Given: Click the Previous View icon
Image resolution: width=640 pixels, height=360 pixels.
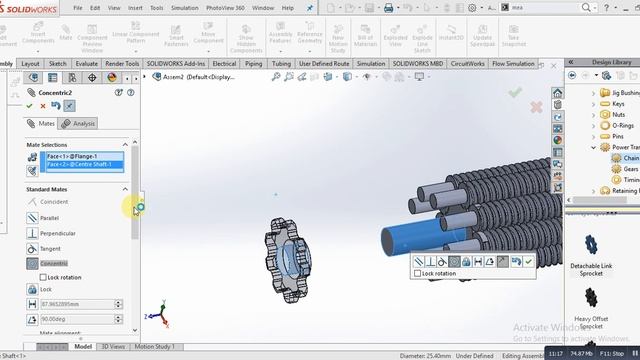Looking at the screenshot, I should (x=302, y=77).
